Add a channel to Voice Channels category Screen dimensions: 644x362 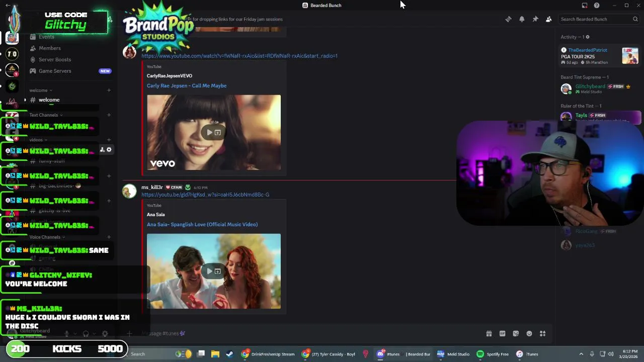pyautogui.click(x=109, y=237)
